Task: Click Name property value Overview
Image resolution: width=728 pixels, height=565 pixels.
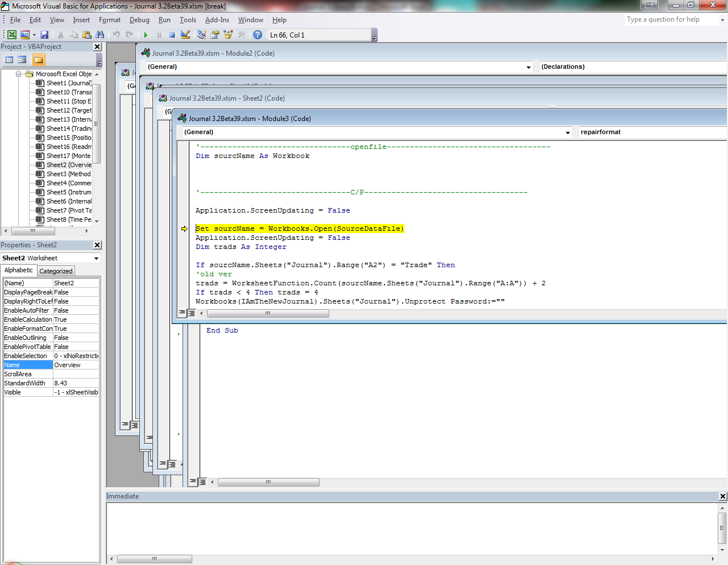Action: click(x=76, y=365)
